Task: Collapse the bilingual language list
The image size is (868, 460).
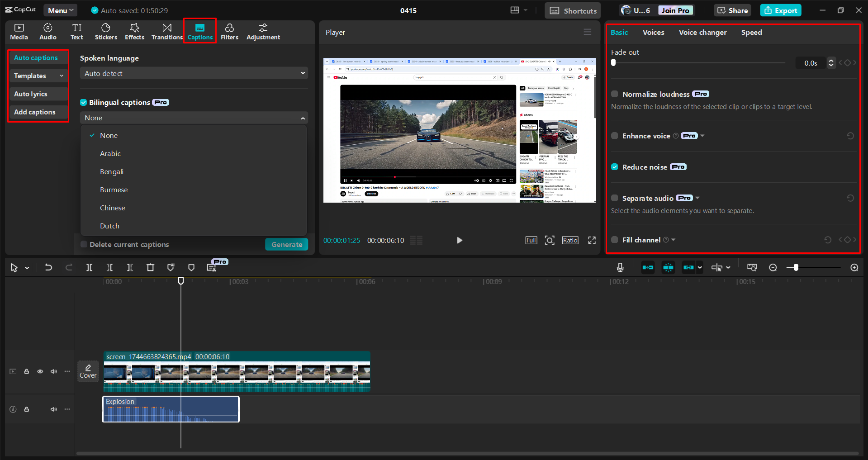Action: (x=303, y=118)
